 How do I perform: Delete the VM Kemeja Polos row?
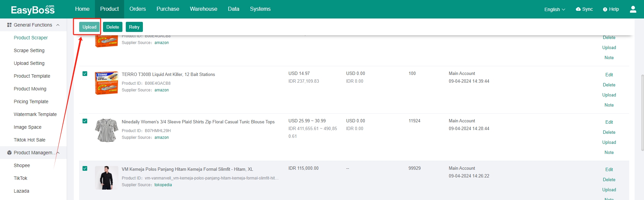pyautogui.click(x=609, y=179)
